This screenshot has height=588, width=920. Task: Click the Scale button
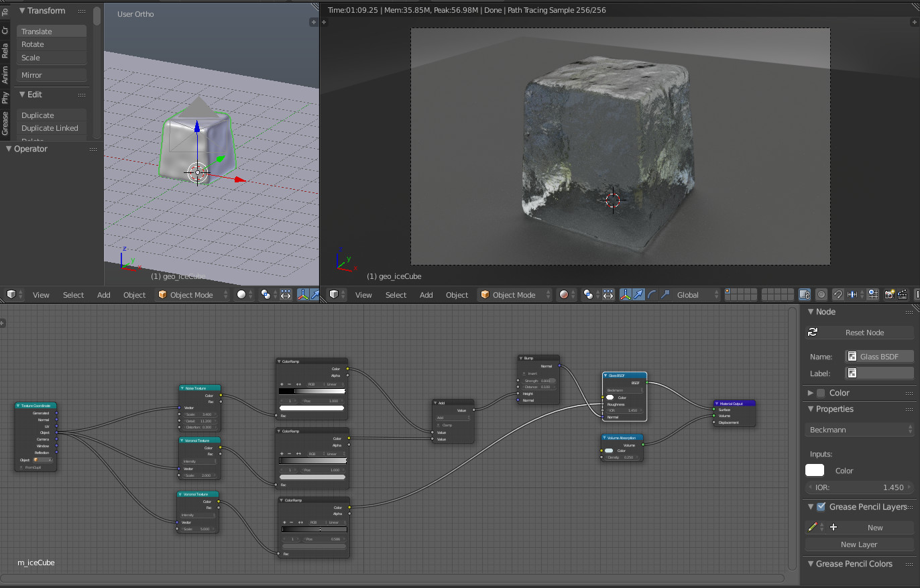52,58
